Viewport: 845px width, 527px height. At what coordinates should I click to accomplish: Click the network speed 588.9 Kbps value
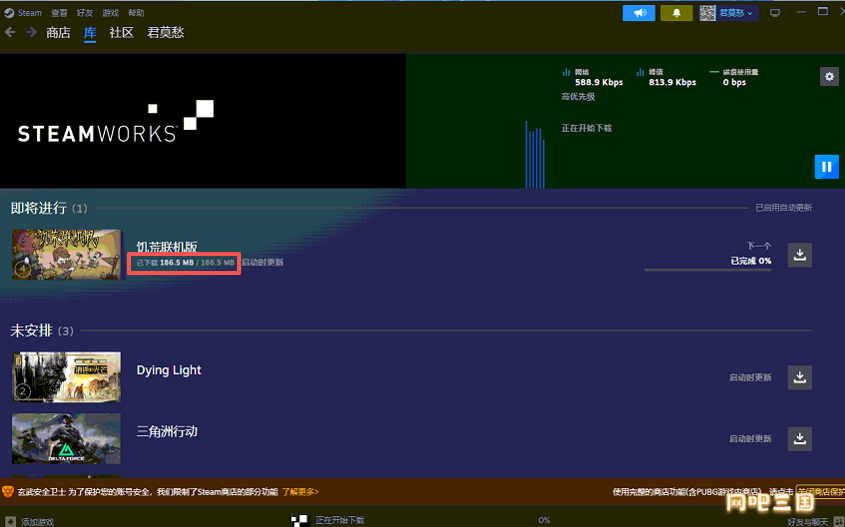click(x=599, y=82)
